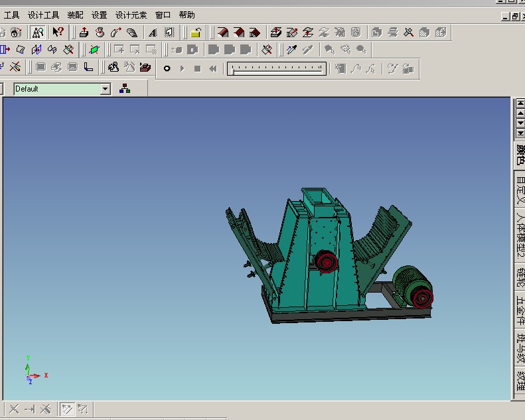Click the blue bar with red arrow icon
525x420 pixels.
(x=5, y=50)
